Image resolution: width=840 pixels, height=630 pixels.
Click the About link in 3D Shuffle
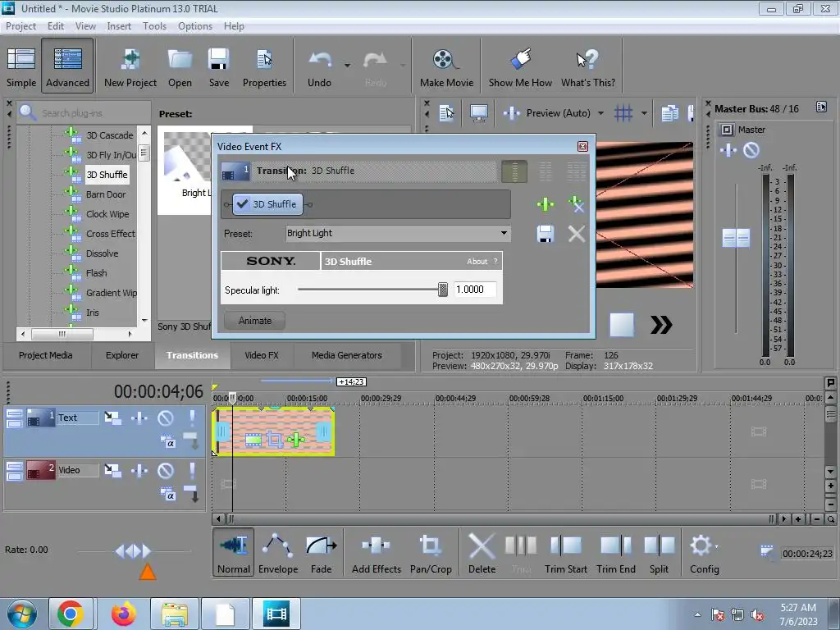coord(477,262)
